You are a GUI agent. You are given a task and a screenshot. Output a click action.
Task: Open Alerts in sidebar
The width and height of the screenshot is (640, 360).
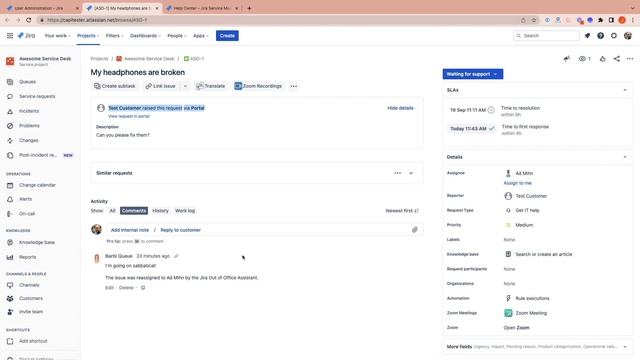(25, 199)
